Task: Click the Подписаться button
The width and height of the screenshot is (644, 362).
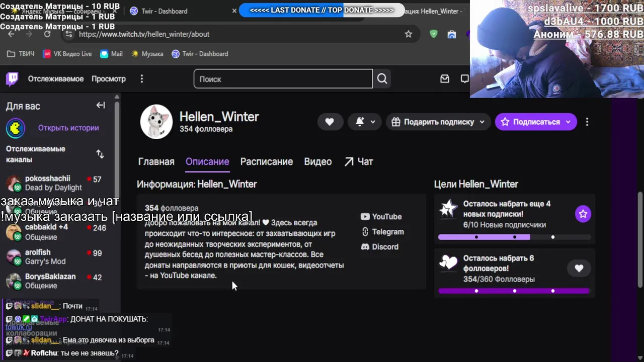Action: 536,122
